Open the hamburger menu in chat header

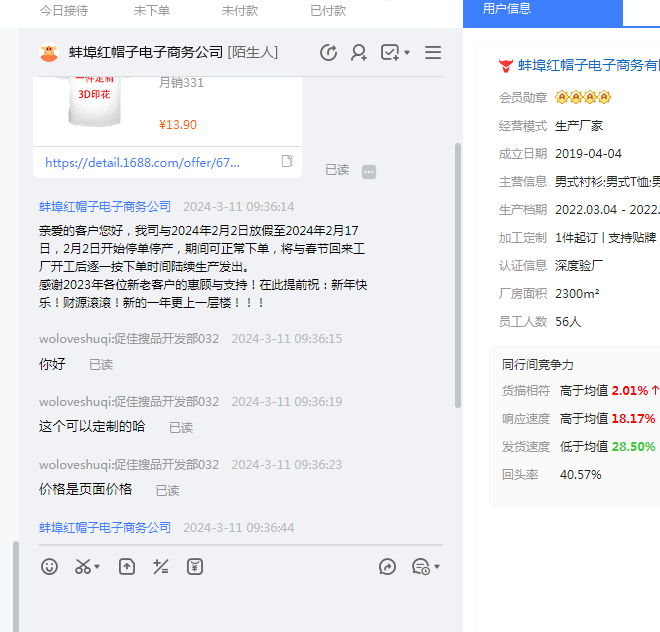[433, 53]
